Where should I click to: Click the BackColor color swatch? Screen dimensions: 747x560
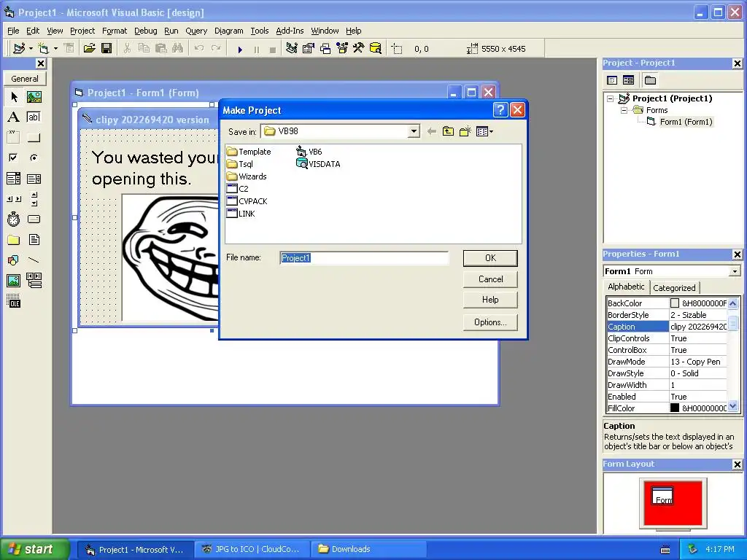(675, 303)
